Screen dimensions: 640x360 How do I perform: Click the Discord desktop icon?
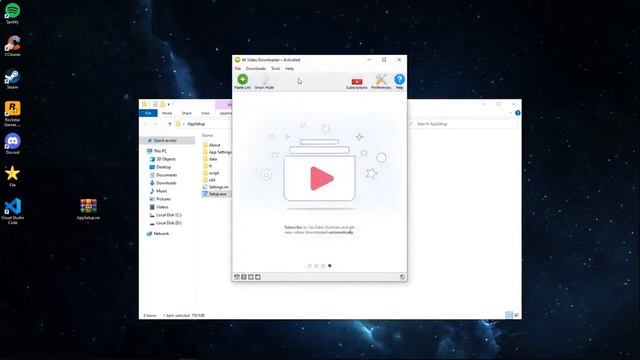12,144
